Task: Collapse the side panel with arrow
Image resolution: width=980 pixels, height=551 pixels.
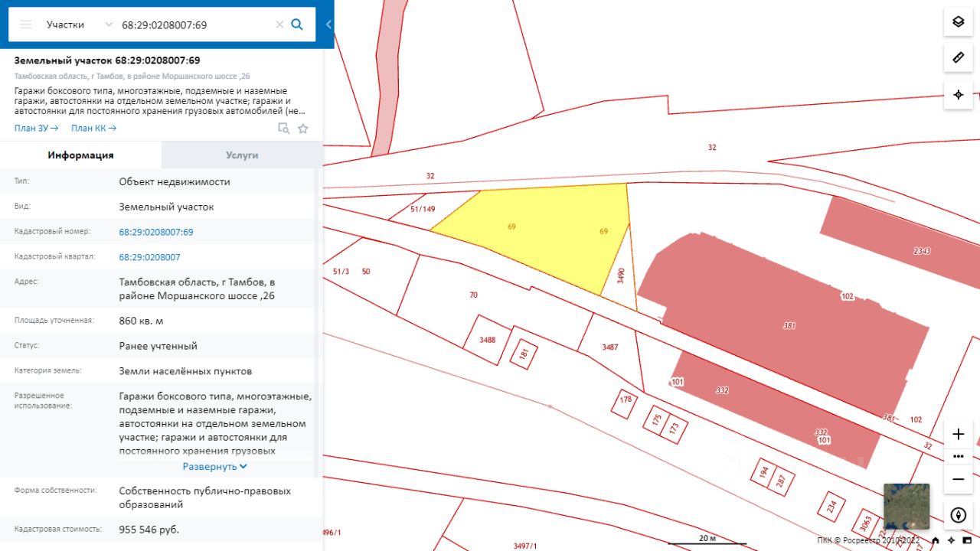Action: [328, 24]
